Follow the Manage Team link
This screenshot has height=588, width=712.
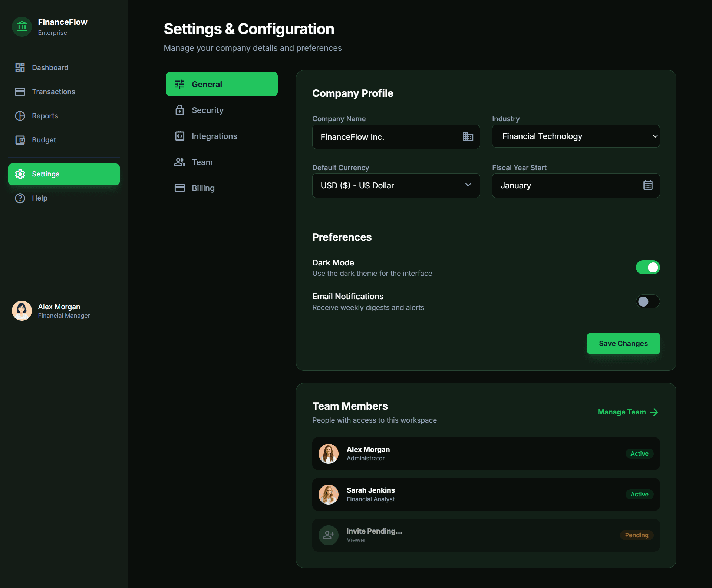627,412
